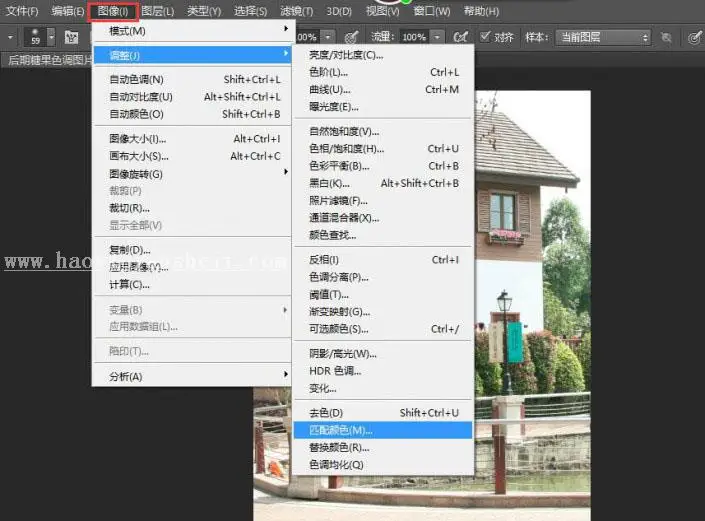Select 阈值(T)... adjustment

pos(383,294)
